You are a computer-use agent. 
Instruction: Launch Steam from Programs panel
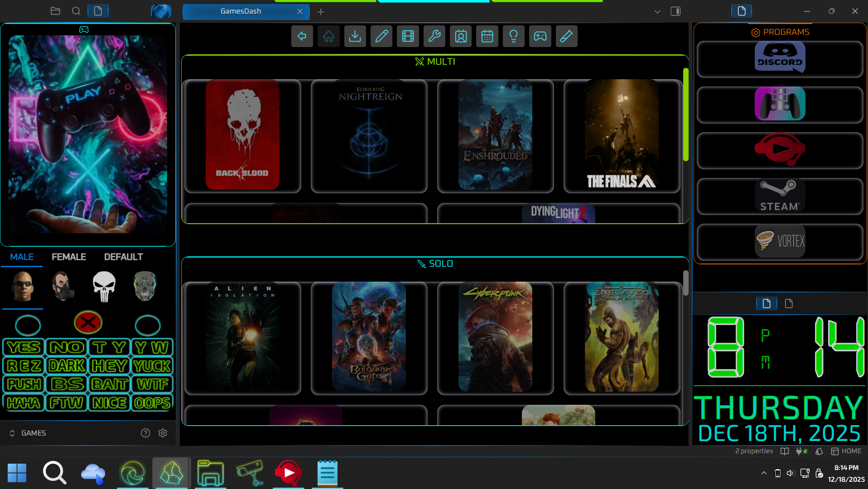coord(780,196)
